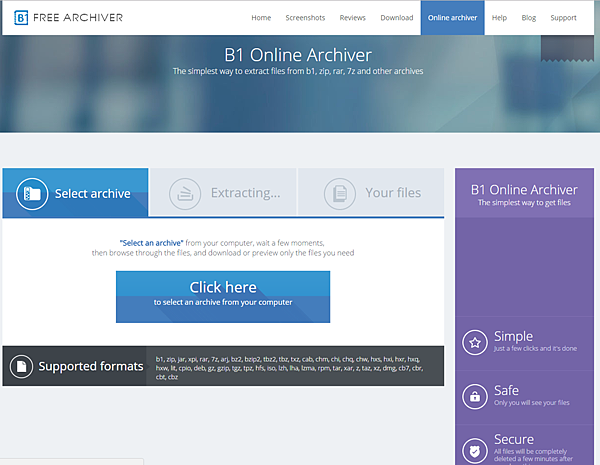600x465 pixels.
Task: Click the supported formats list text
Action: (289, 368)
